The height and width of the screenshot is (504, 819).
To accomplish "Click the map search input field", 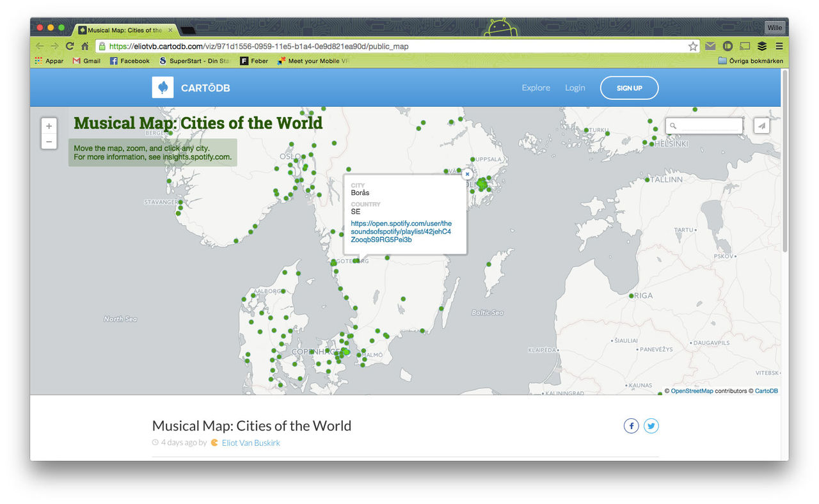I will pyautogui.click(x=710, y=126).
